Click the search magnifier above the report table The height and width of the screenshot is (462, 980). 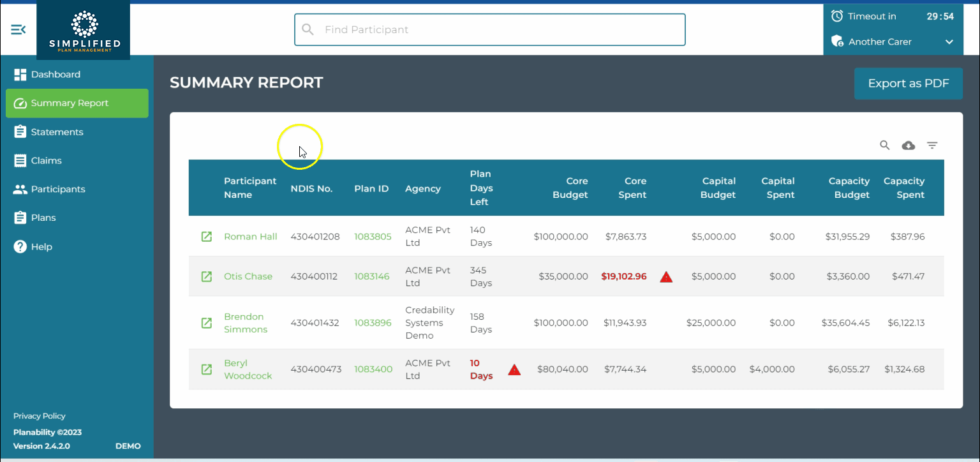pyautogui.click(x=884, y=145)
